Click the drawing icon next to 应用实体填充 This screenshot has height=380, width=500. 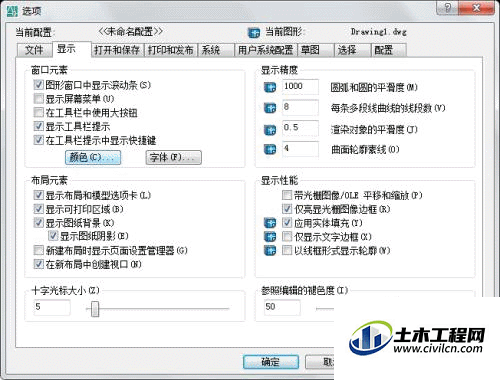[270, 223]
